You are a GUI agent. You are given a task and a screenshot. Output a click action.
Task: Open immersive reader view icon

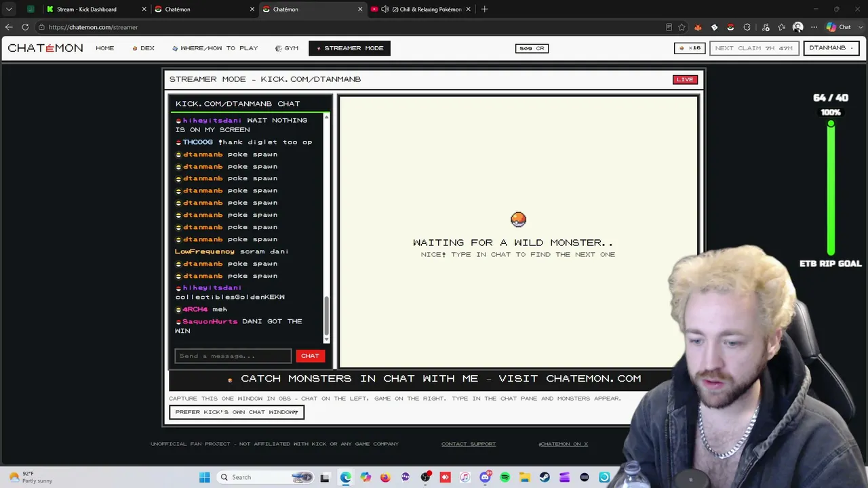669,27
